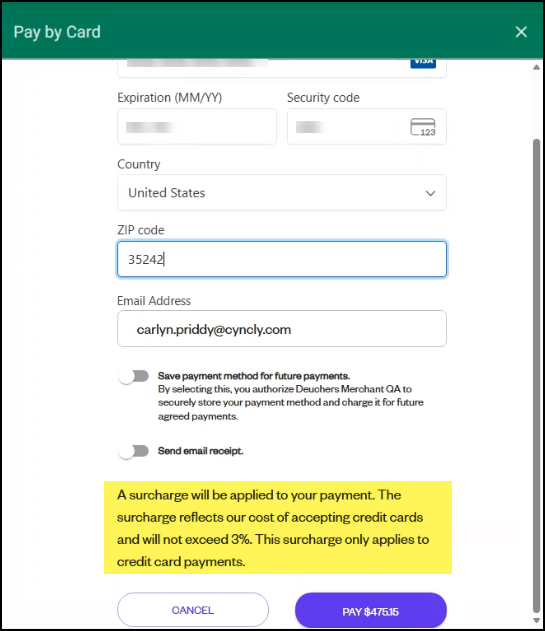Click the scrollbar down arrow
The height and width of the screenshot is (631, 545).
536,620
